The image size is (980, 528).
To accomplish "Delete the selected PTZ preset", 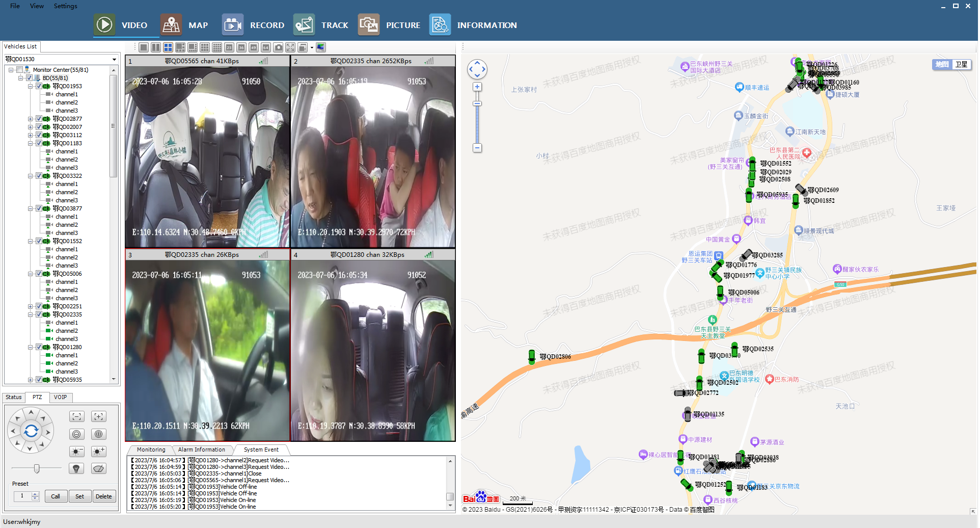I will 104,496.
